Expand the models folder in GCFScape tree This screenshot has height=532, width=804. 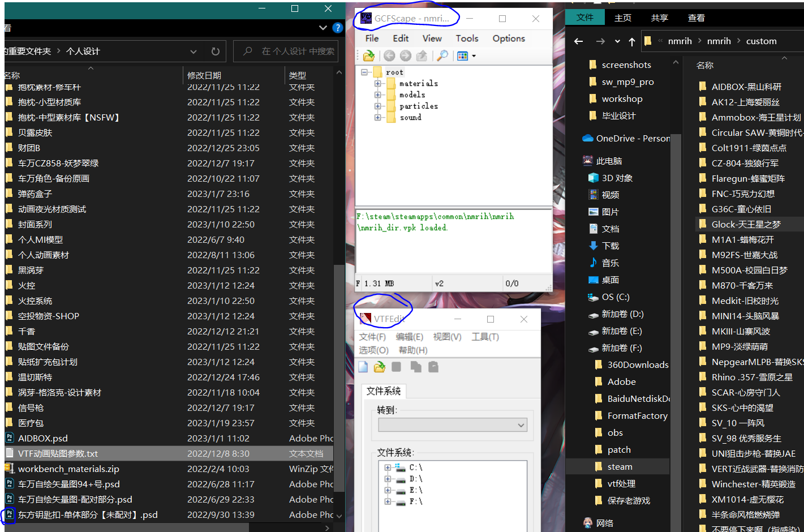coord(377,95)
